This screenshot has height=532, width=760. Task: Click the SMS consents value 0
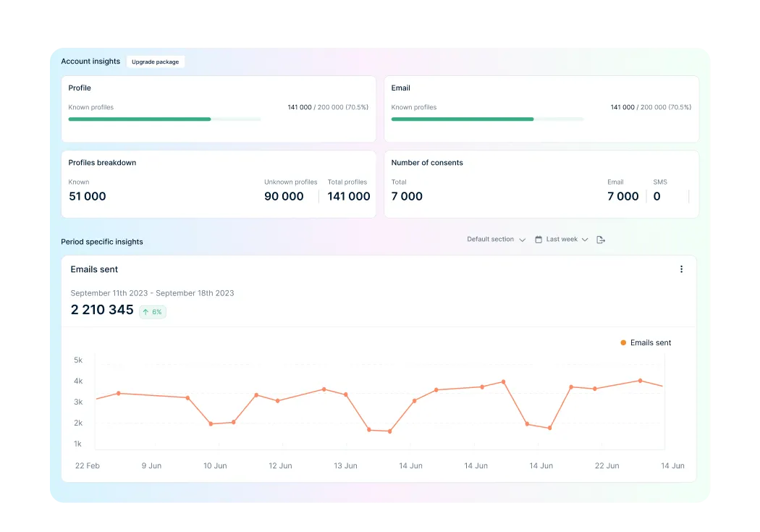(x=656, y=196)
